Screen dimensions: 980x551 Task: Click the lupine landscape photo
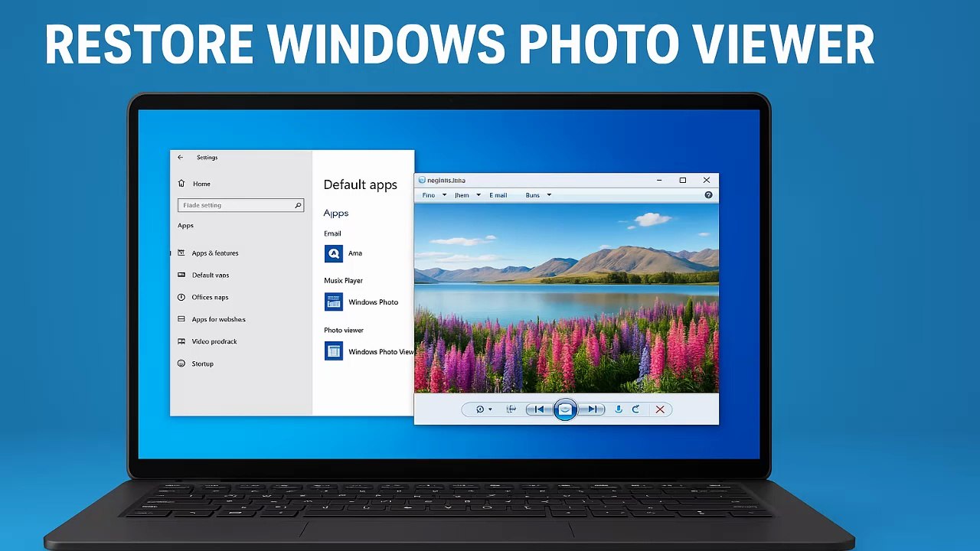pyautogui.click(x=567, y=298)
